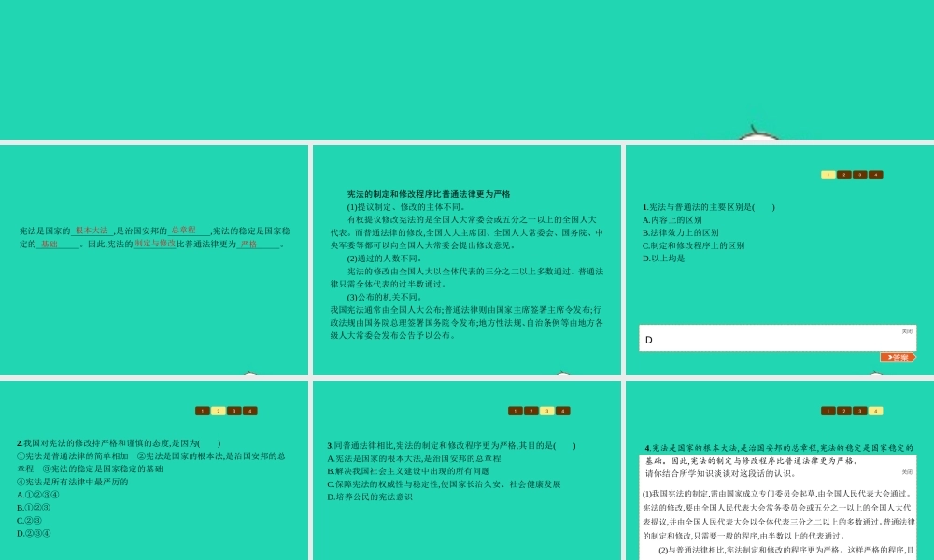The width and height of the screenshot is (934, 560).
Task: Select highlighted tab 4 on question 4 slide
Action: point(876,412)
